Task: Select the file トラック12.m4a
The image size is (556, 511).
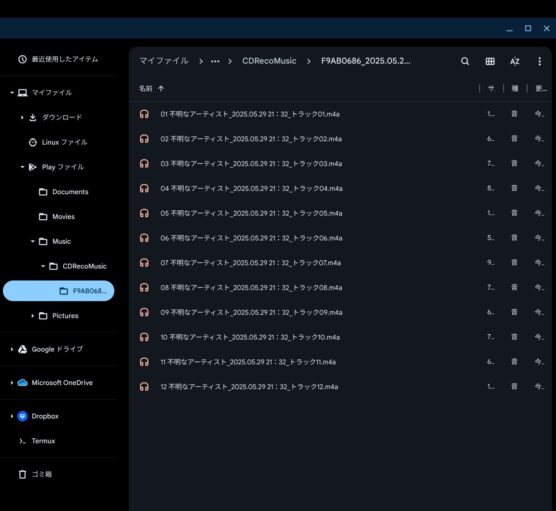Action: [x=340, y=387]
